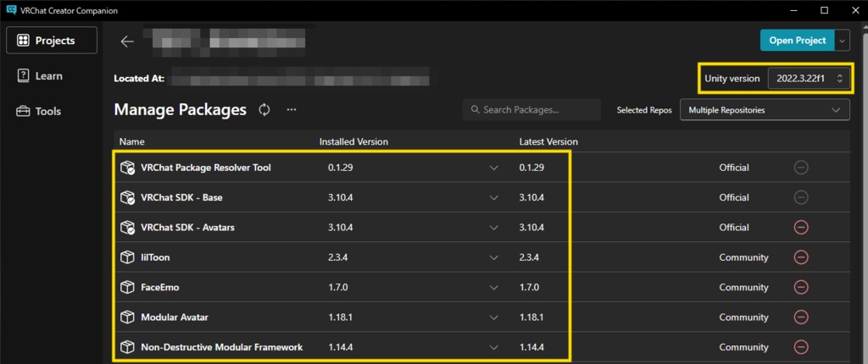Click the Open Project button

[x=797, y=41]
